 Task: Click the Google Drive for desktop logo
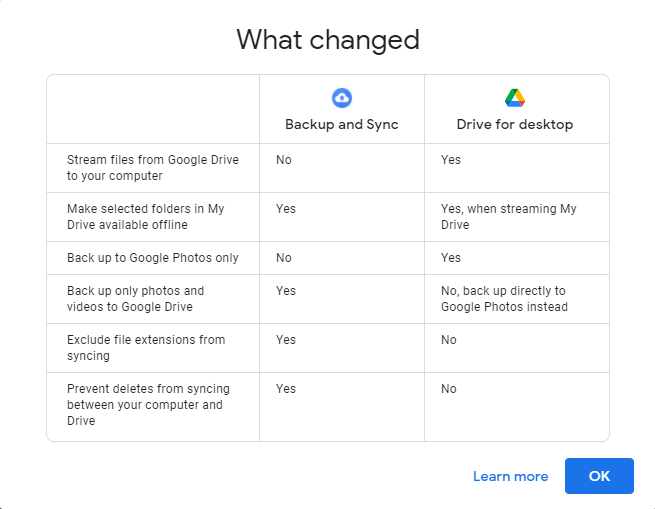[515, 97]
